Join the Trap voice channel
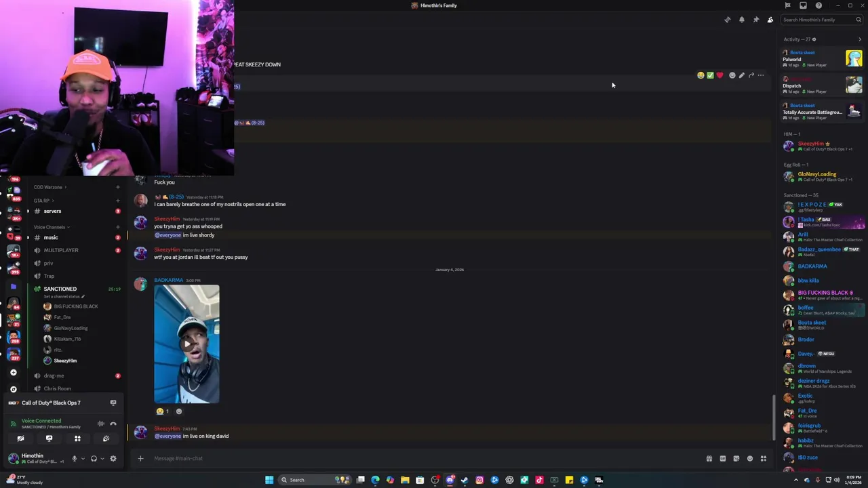 point(76,276)
